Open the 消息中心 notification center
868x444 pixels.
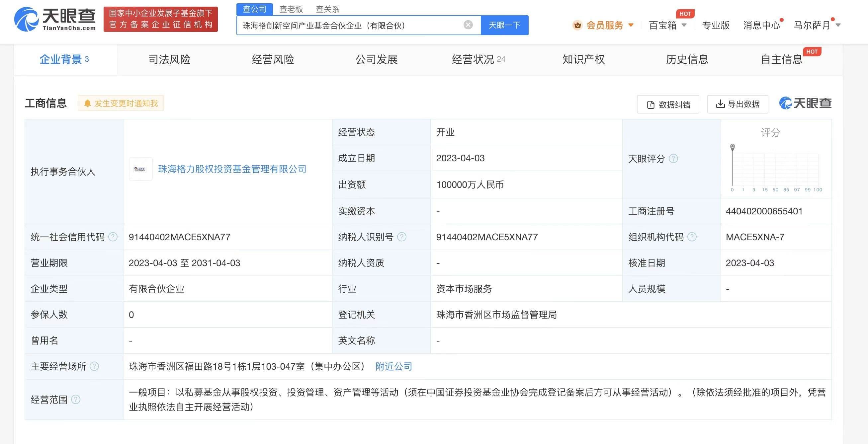click(761, 25)
